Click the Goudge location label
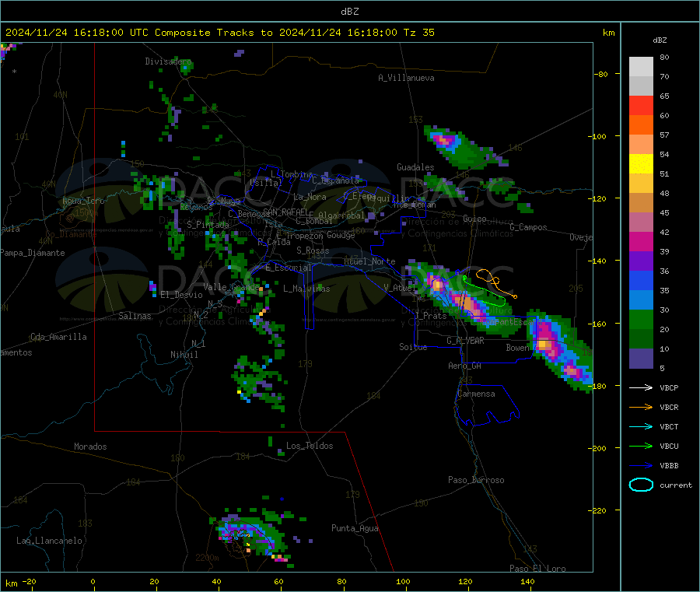 341,235
